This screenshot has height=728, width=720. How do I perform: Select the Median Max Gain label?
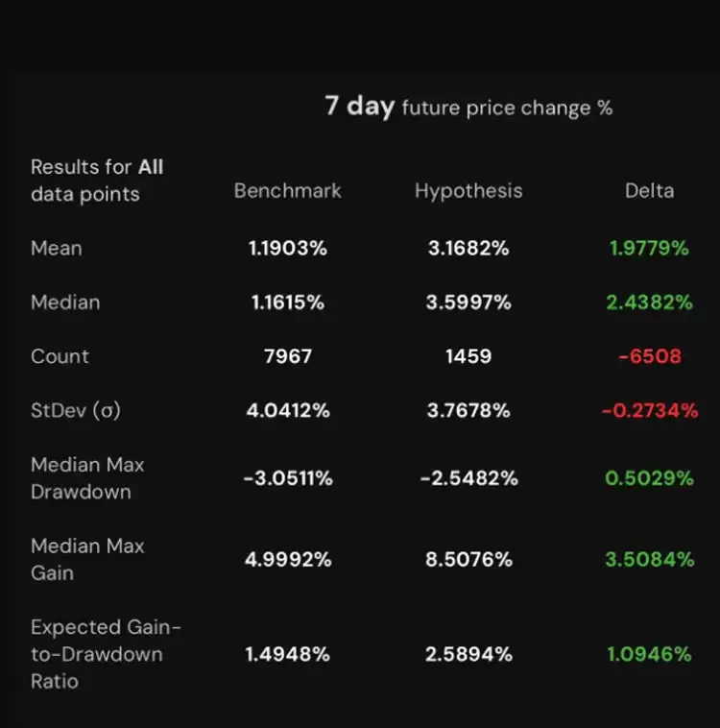pos(87,559)
